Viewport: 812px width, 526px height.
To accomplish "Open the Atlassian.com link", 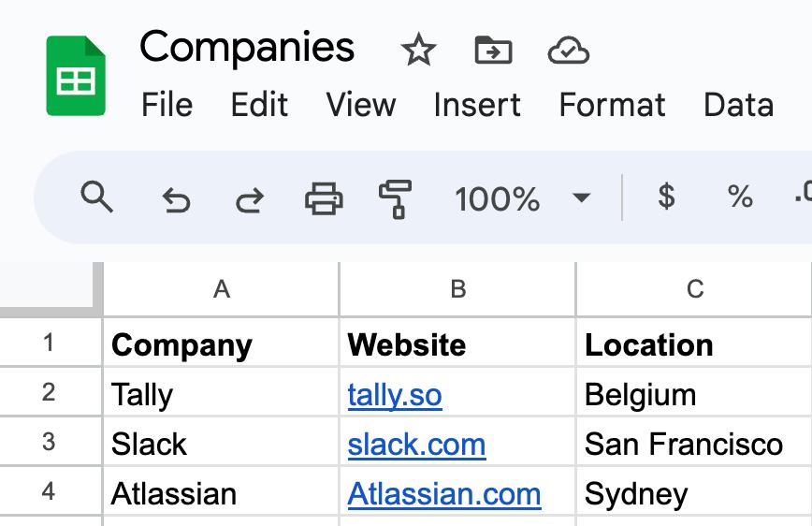I will click(444, 494).
